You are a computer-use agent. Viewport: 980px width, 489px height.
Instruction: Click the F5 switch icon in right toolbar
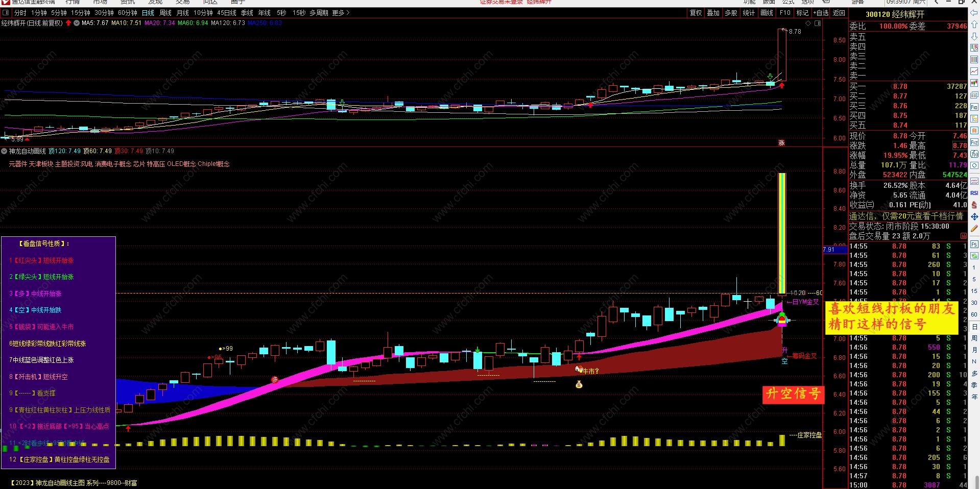click(x=974, y=244)
